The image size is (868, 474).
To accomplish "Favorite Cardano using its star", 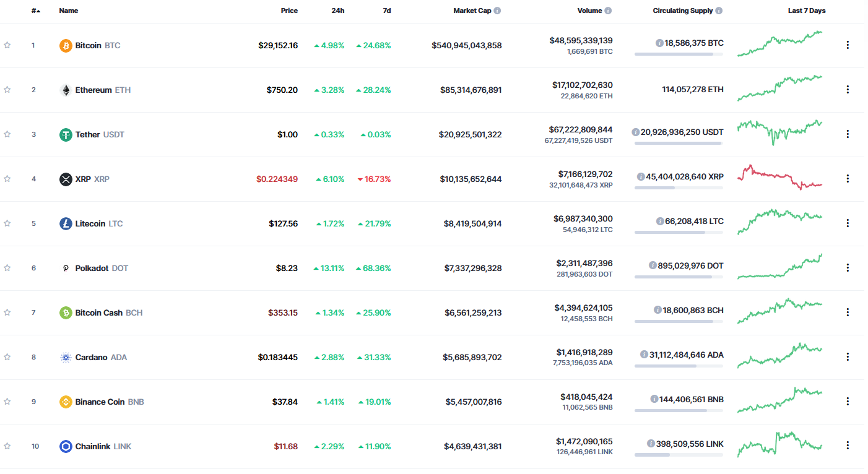I will coord(7,357).
